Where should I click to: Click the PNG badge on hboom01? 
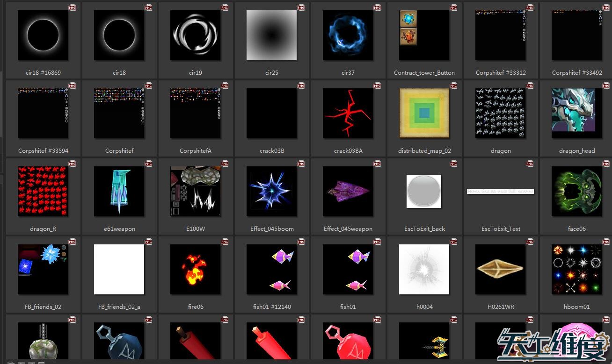[x=606, y=242]
